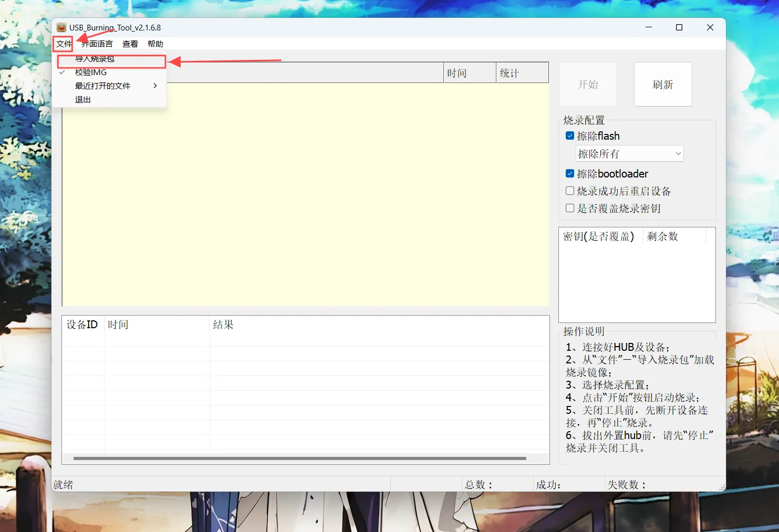Click the 结果 column header
Viewport: 779px width, 532px height.
pos(223,325)
